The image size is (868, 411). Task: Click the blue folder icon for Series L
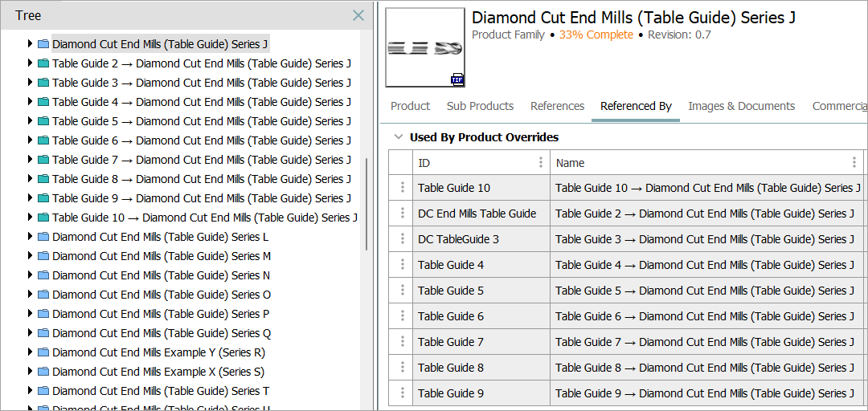pos(43,237)
